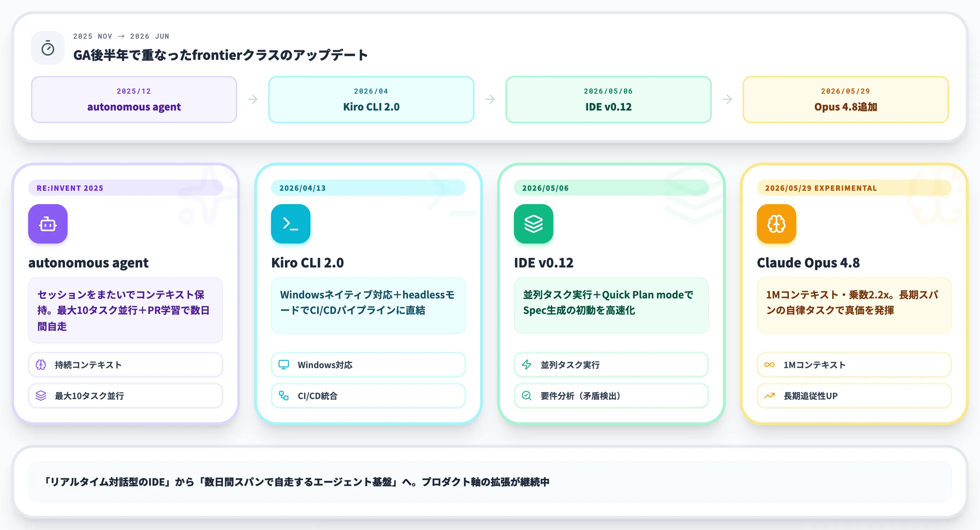Click the green stacked layers icon for IDE v0.12

pos(533,224)
